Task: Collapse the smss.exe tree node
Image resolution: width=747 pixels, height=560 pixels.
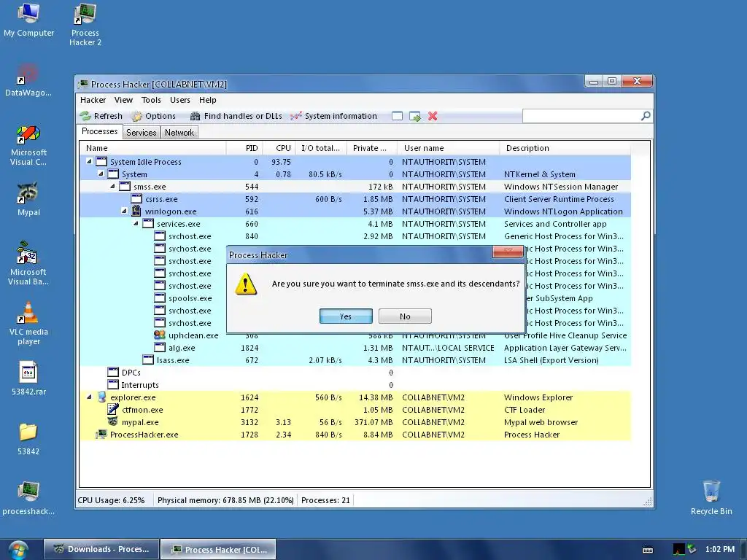Action: click(112, 186)
